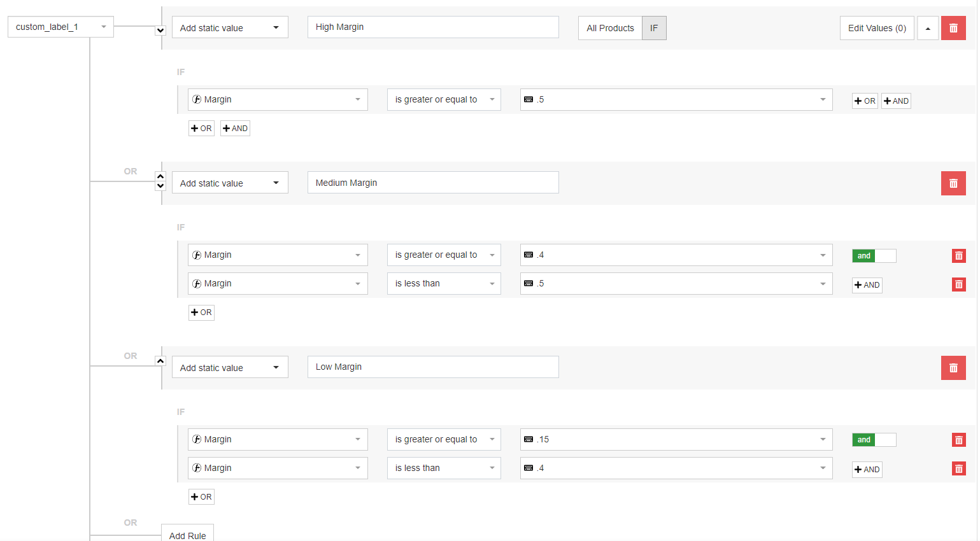Screen dimensions: 980x541
Task: Select the All Products option
Action: 610,28
